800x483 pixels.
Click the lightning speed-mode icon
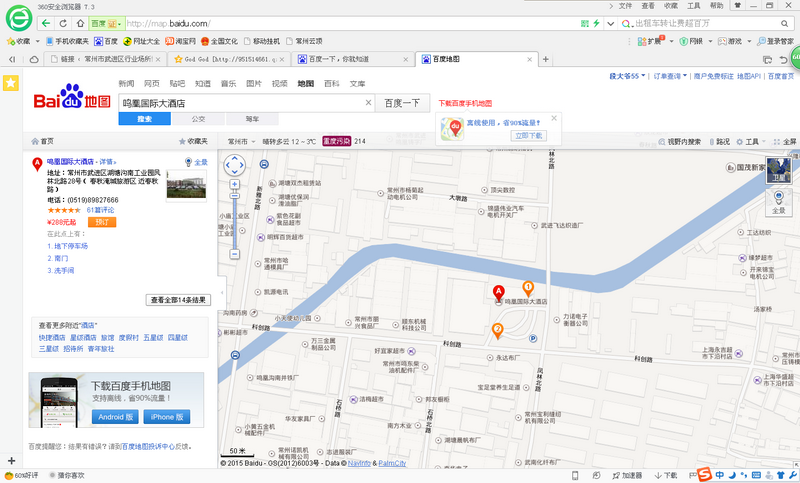[x=596, y=23]
